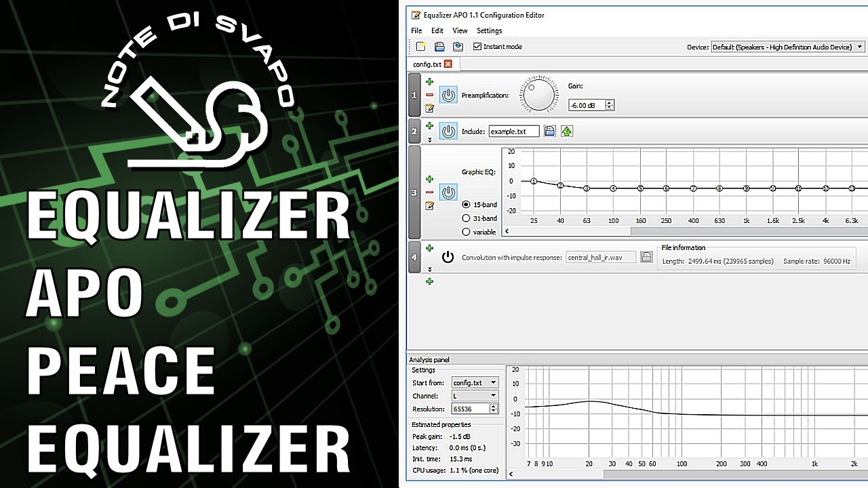868x488 pixels.
Task: Select the 31-band radio button
Action: pos(466,218)
